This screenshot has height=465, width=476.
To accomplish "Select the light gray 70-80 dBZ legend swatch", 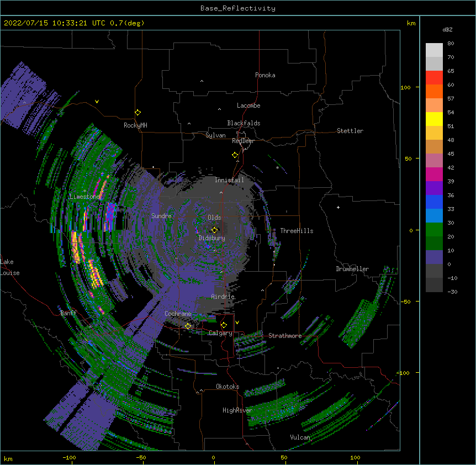I will click(x=434, y=50).
